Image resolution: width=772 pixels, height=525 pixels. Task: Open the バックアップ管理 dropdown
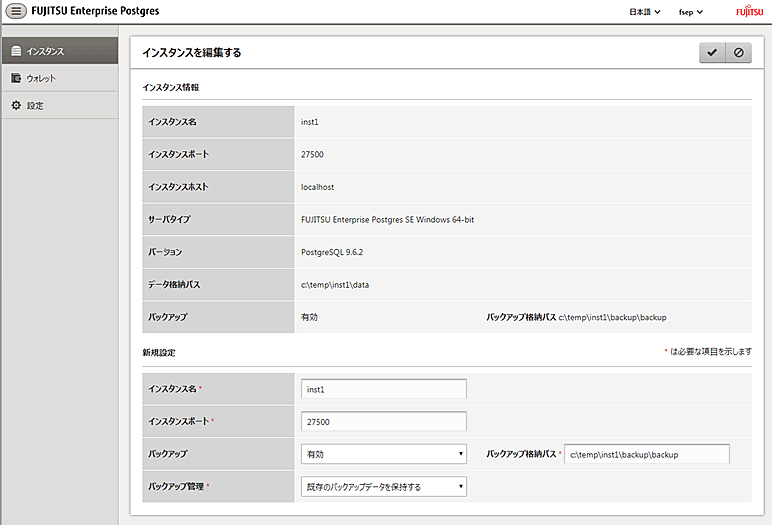point(384,487)
